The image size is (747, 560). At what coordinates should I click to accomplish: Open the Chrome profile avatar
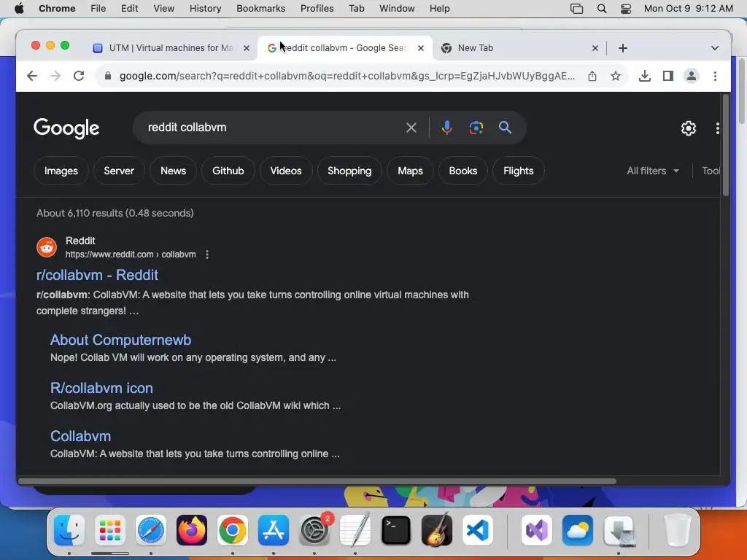692,76
